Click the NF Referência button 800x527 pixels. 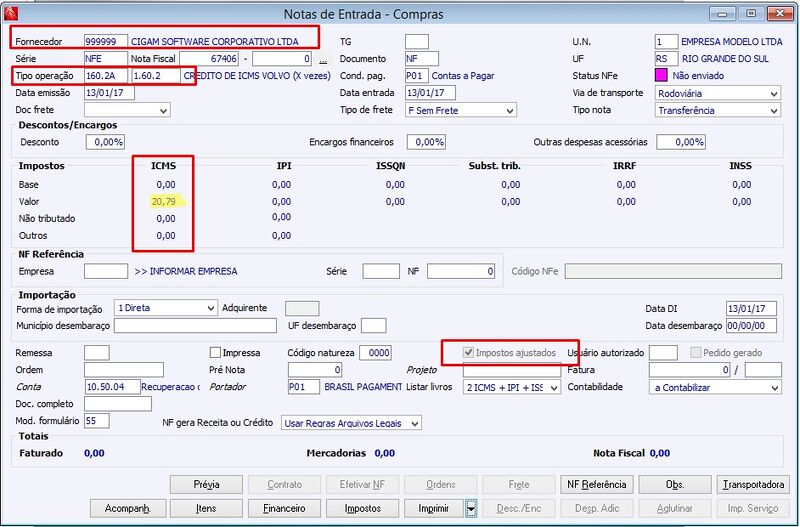(596, 485)
